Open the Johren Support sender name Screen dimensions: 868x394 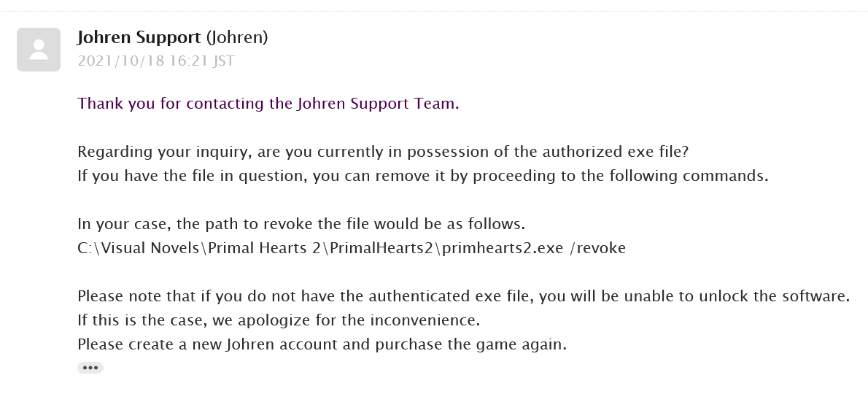139,38
